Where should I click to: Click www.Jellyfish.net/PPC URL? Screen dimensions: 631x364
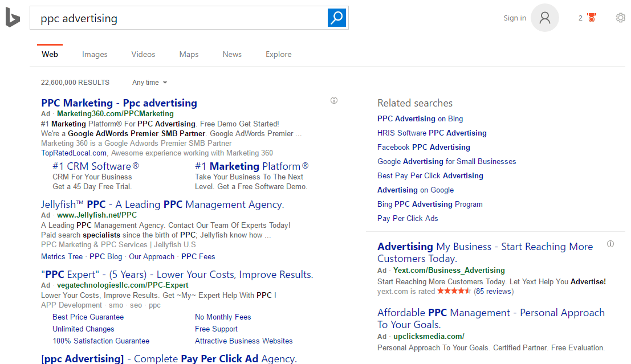(x=97, y=215)
